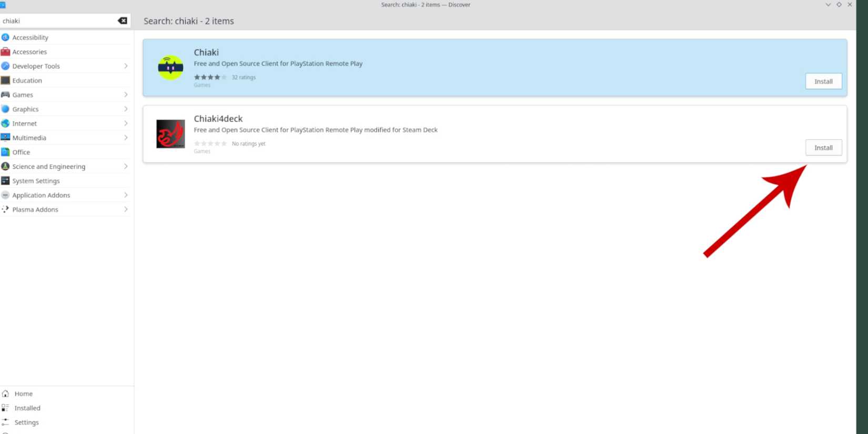Expand the Multimedia category arrow
The height and width of the screenshot is (434, 868).
point(126,138)
